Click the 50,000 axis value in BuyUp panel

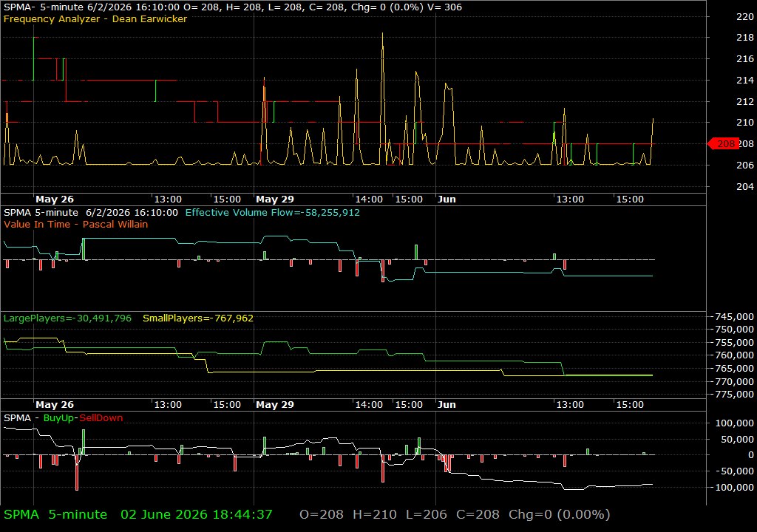click(x=737, y=440)
